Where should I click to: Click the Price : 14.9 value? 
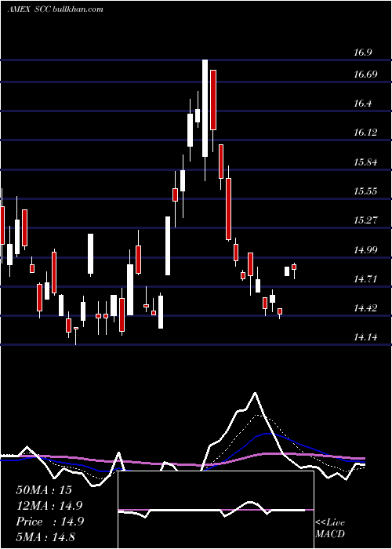click(49, 522)
